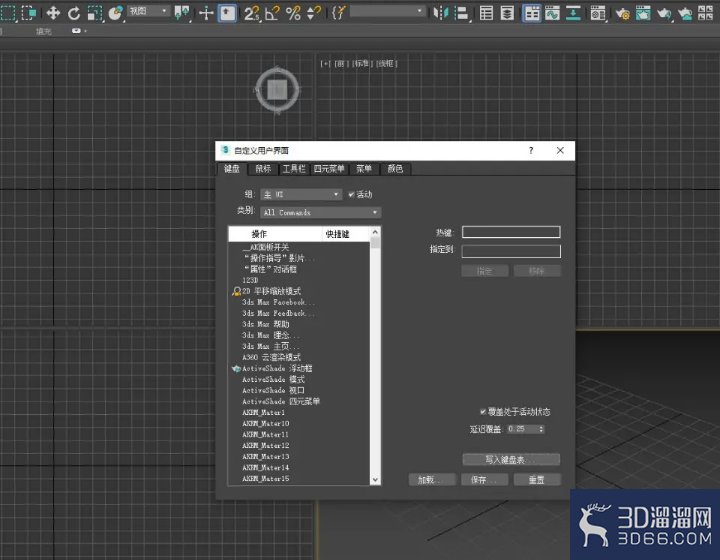Open the named selection sets dropdown

tap(387, 11)
